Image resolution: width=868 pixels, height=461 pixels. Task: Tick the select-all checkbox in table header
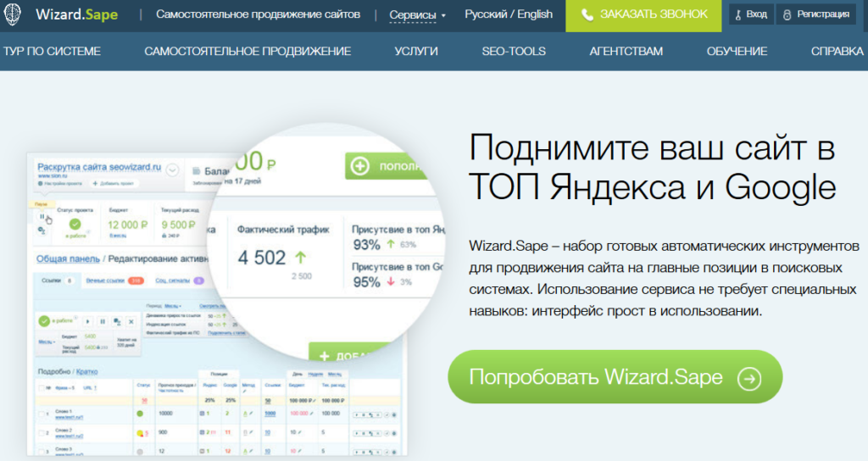41,388
